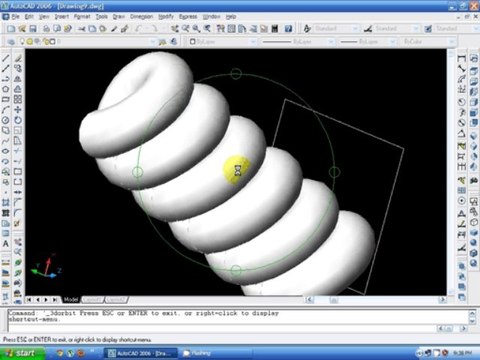The height and width of the screenshot is (360, 480).
Task: Activate the Pan realtime hand icon
Action: (175, 29)
